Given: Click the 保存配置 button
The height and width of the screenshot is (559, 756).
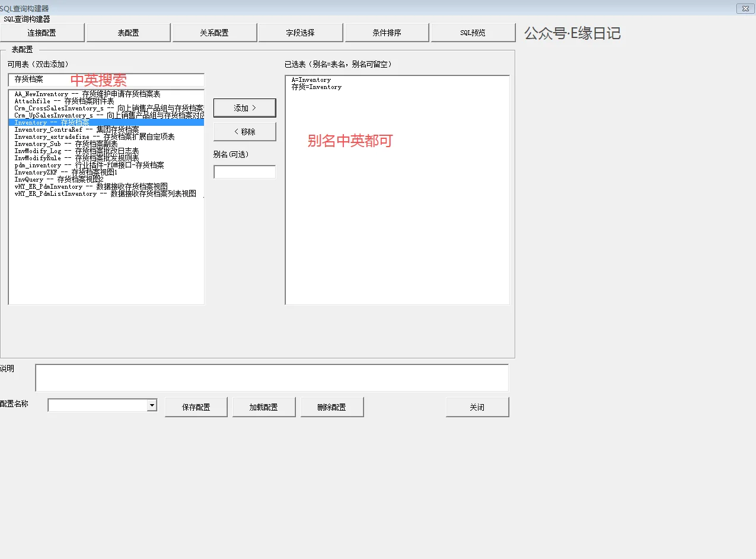Looking at the screenshot, I should 196,407.
